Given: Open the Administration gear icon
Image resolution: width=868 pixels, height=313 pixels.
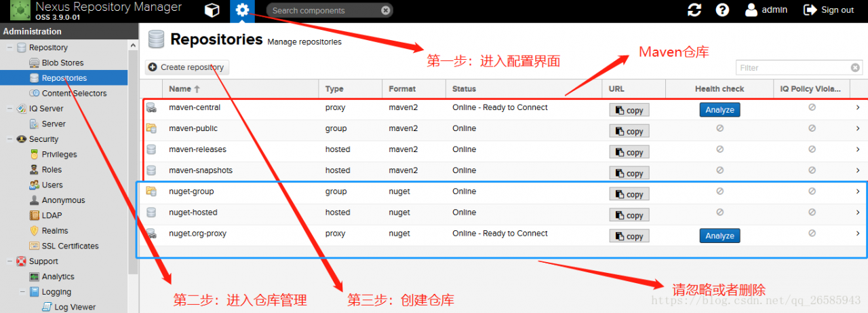Looking at the screenshot, I should 242,10.
